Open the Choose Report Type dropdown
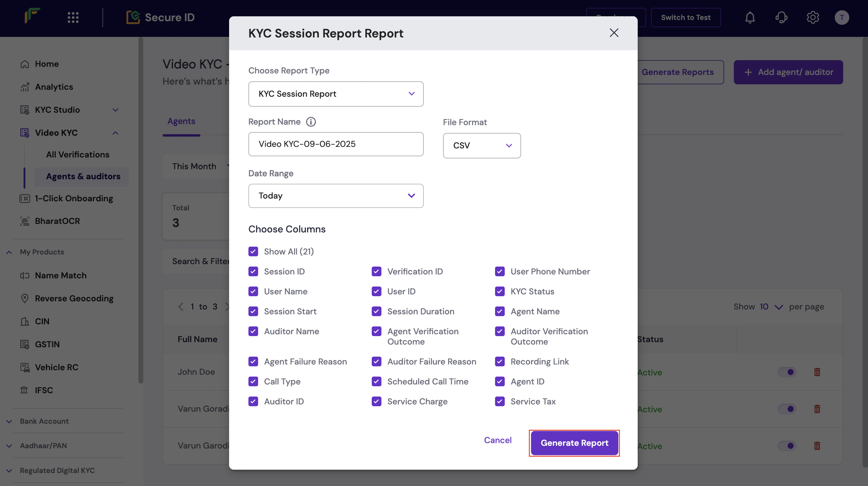Image resolution: width=868 pixels, height=486 pixels. [x=335, y=94]
